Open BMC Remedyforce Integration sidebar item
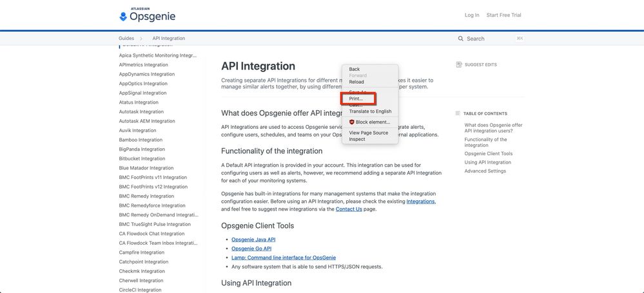The width and height of the screenshot is (644, 293). pyautogui.click(x=152, y=205)
